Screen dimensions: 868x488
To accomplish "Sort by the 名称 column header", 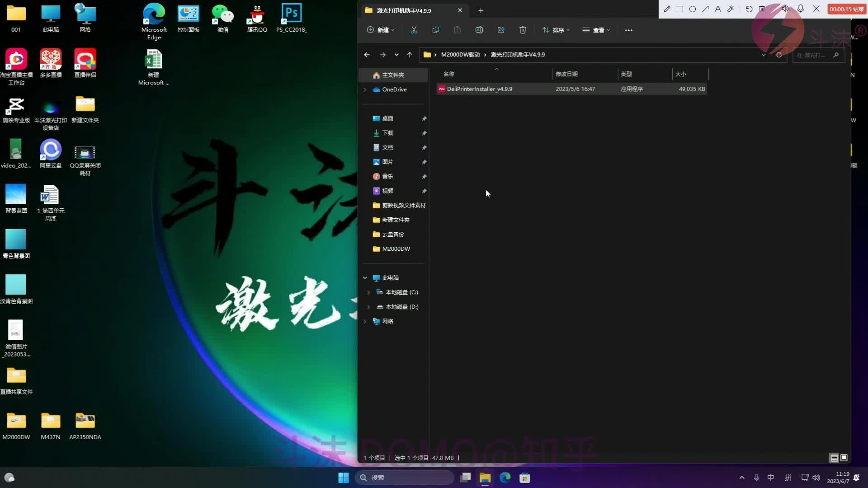I will coord(496,74).
